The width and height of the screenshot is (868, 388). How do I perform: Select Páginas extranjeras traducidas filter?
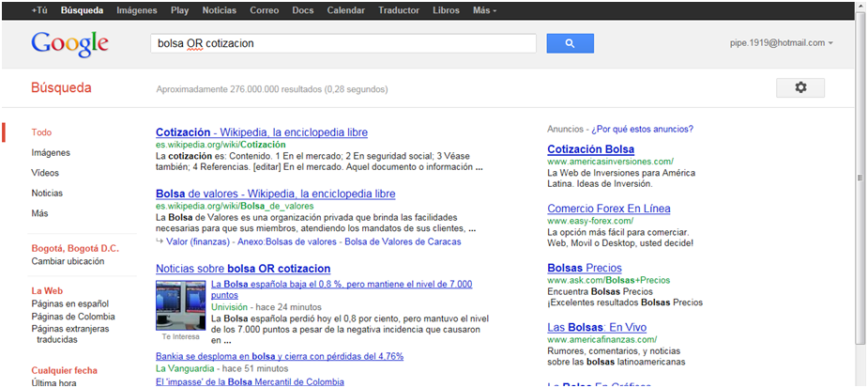pyautogui.click(x=70, y=334)
